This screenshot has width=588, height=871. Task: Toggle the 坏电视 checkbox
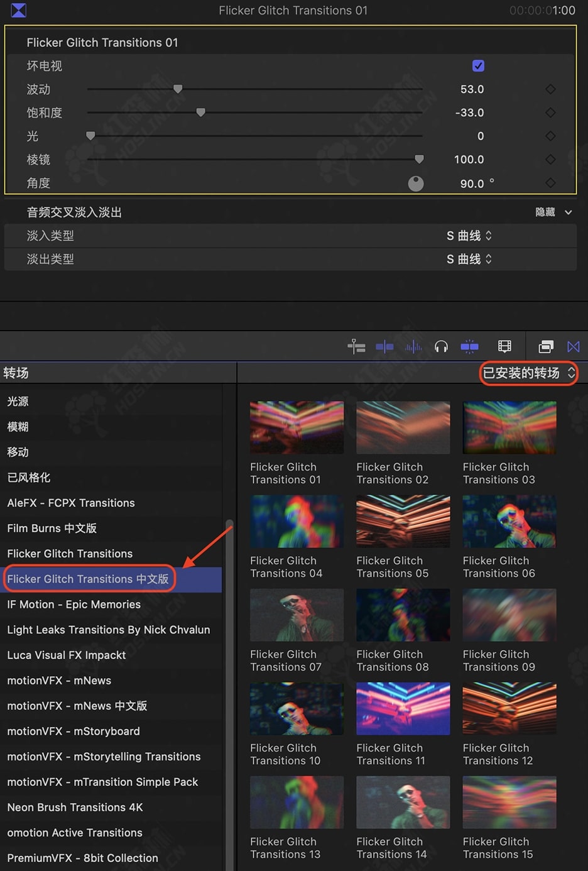tap(478, 66)
